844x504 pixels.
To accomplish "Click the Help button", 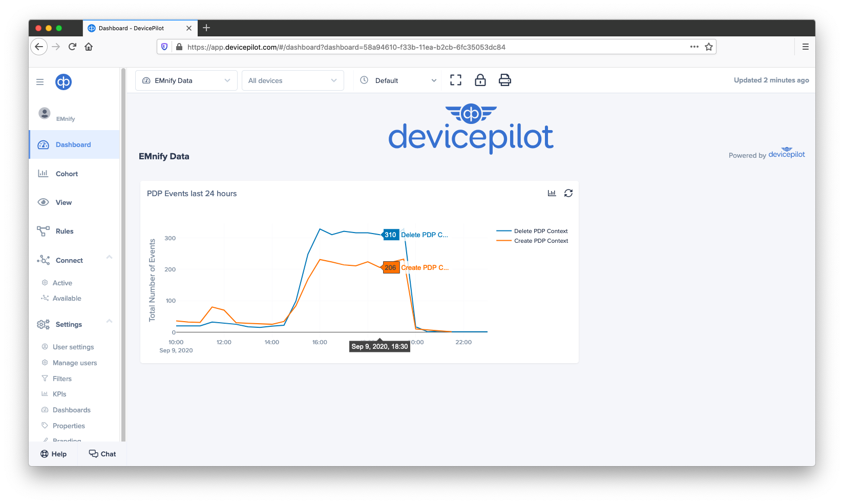I will (x=54, y=454).
